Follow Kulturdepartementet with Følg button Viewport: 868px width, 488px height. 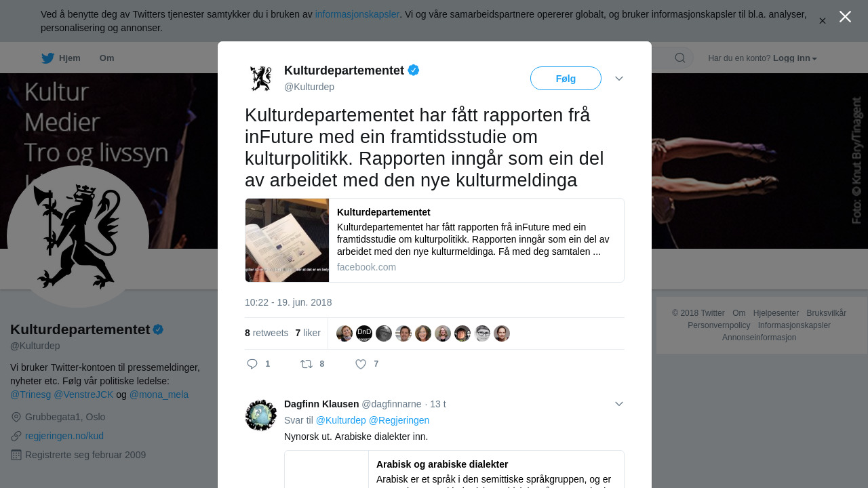566,79
